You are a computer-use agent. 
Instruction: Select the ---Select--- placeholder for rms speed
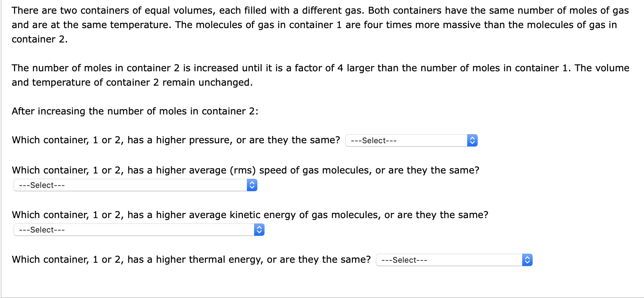pos(41,185)
